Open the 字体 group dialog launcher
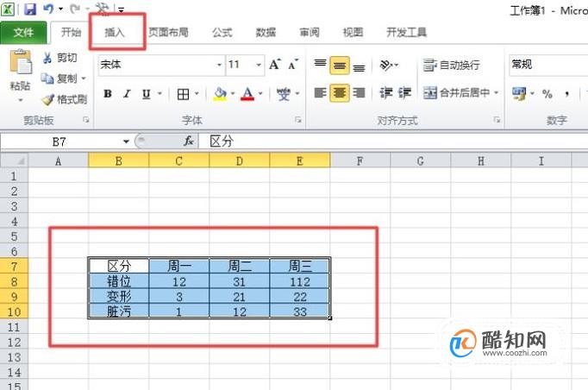 (298, 120)
